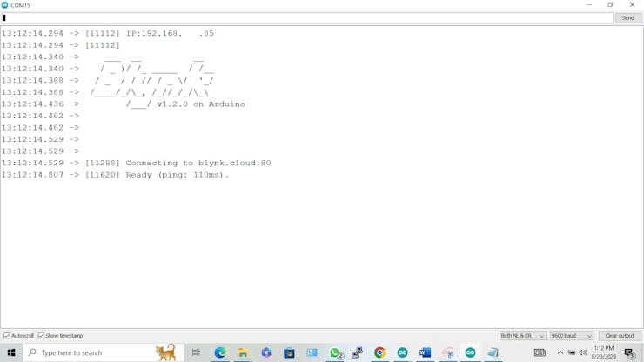Viewport: 644px width, 362px height.
Task: Open Task View from the taskbar
Action: [196, 352]
